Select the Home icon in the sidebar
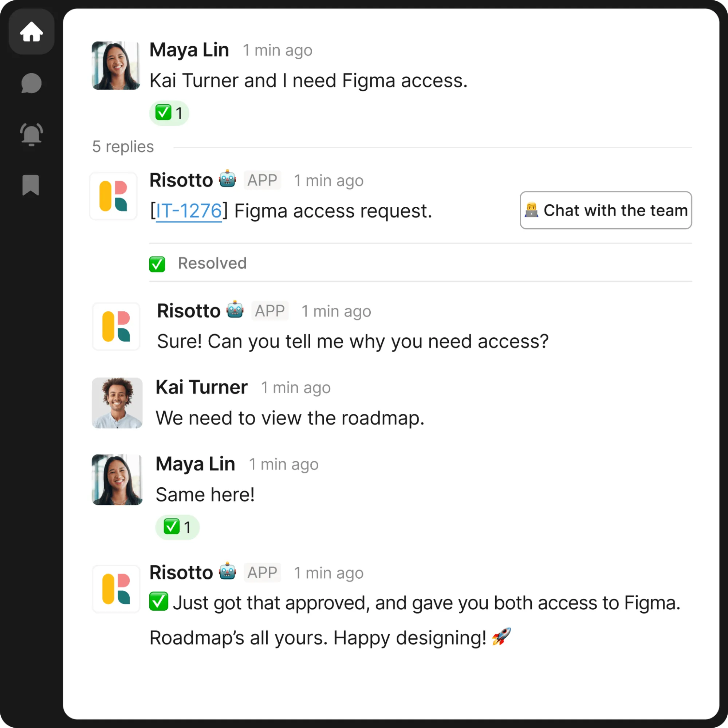This screenshot has width=728, height=728. 31,32
